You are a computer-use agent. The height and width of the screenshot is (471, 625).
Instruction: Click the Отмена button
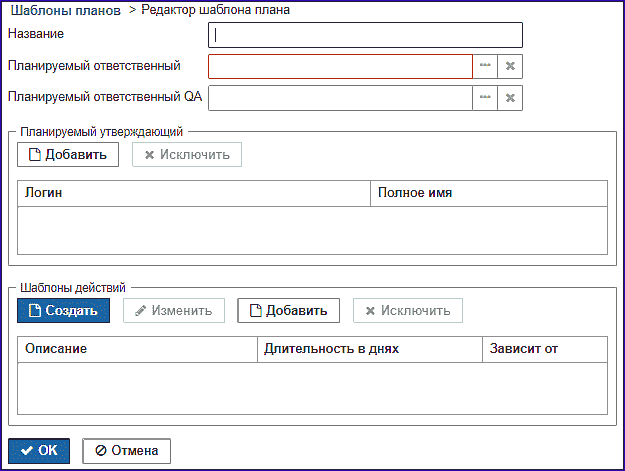click(x=127, y=451)
